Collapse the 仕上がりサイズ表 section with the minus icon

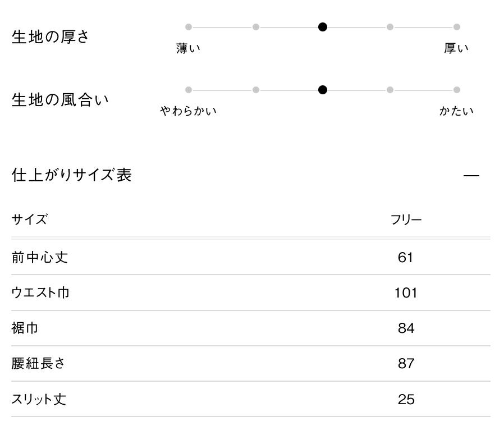pos(471,176)
